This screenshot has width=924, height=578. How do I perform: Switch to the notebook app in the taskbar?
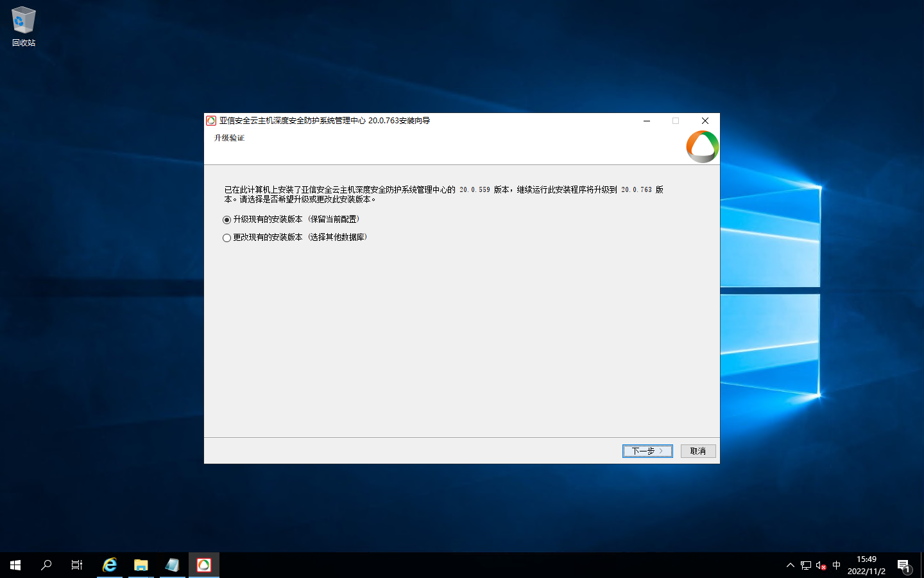[x=172, y=565]
